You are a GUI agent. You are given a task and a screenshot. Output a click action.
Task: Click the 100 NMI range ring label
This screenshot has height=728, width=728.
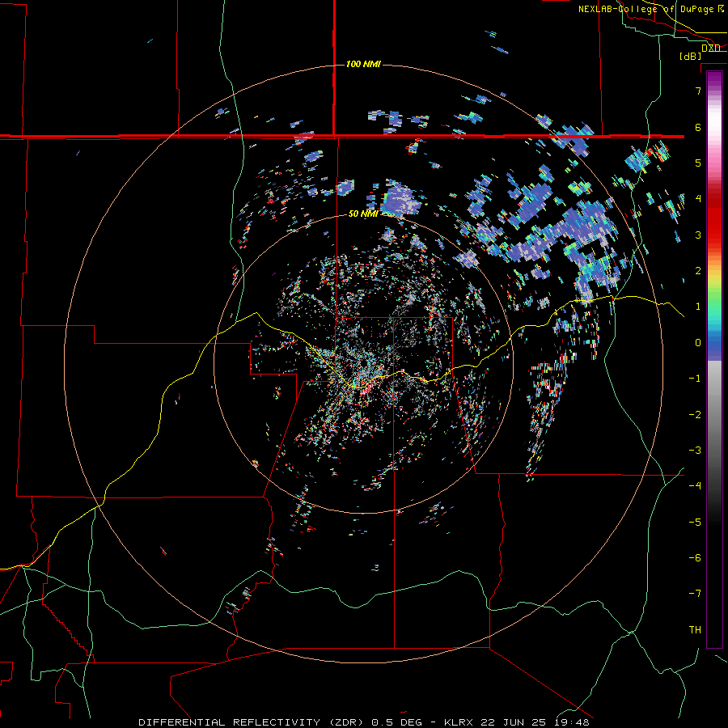[363, 64]
